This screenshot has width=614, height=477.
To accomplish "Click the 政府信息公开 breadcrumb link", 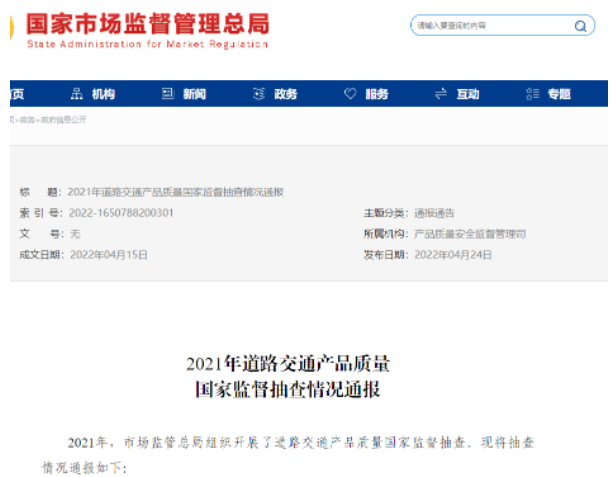I will click(63, 119).
